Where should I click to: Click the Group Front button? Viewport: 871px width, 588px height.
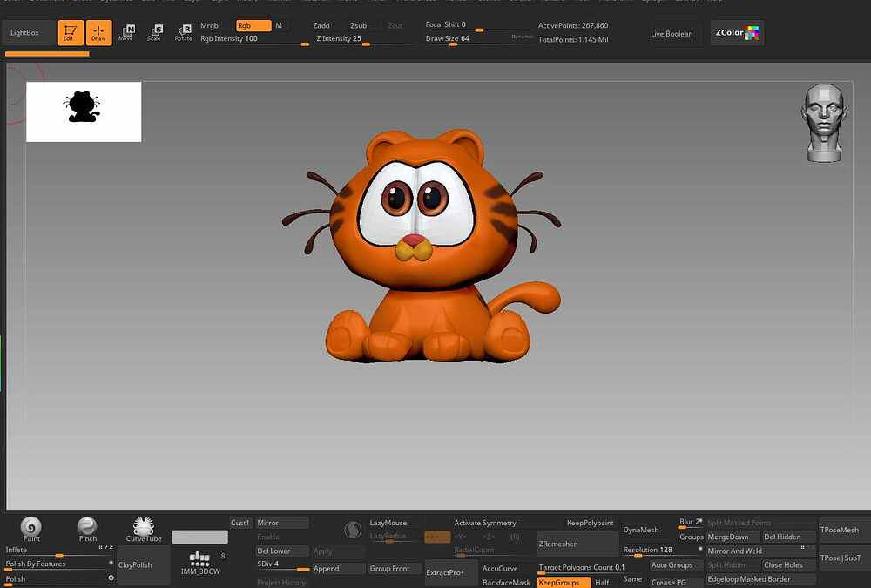tap(395, 569)
